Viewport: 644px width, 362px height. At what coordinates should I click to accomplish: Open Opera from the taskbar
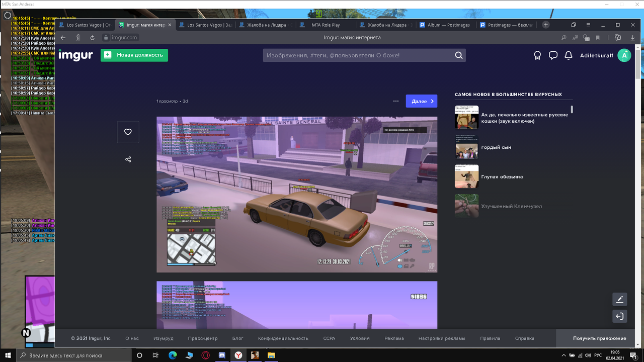click(205, 355)
